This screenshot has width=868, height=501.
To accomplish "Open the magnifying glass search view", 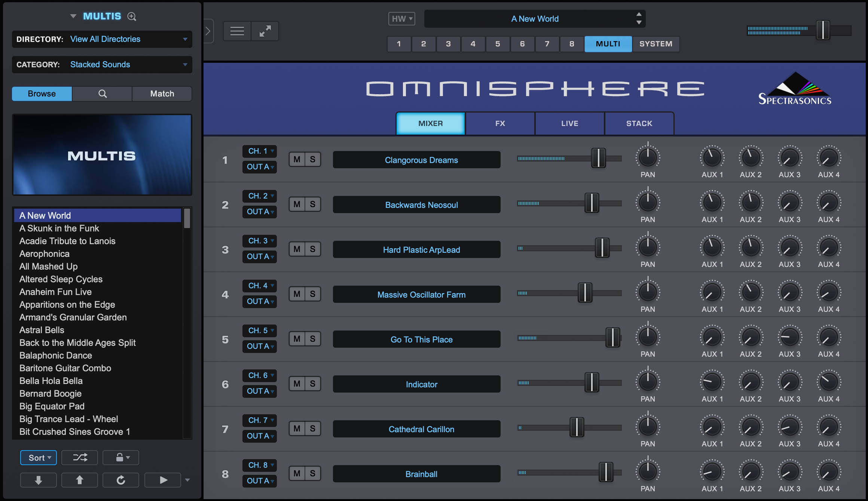I will pyautogui.click(x=102, y=93).
